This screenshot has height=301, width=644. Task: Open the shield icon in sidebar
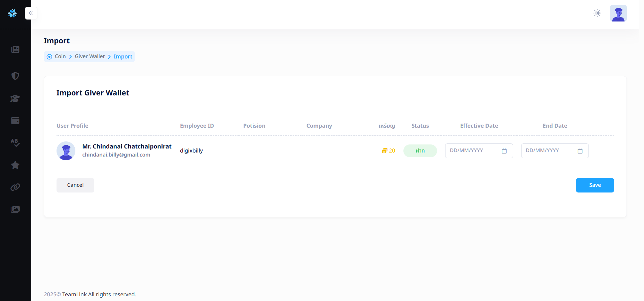click(15, 76)
